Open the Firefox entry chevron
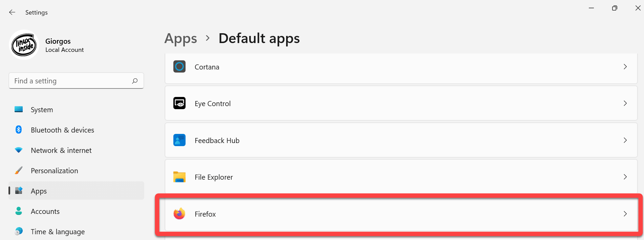The image size is (644, 240). coord(625,214)
